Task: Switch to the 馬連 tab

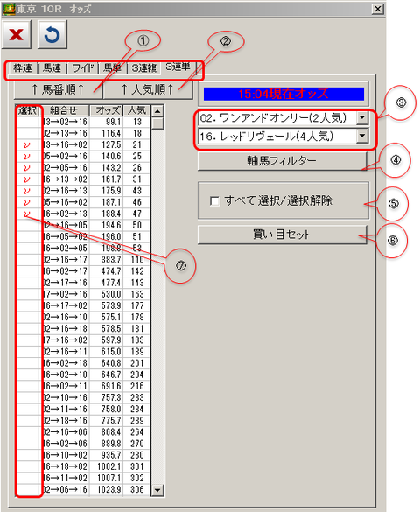Action: [52, 68]
